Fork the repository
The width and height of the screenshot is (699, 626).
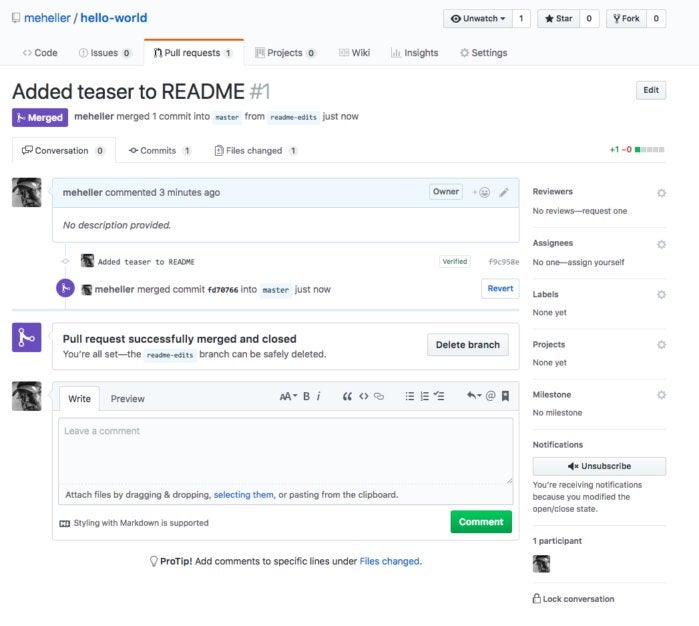[626, 19]
